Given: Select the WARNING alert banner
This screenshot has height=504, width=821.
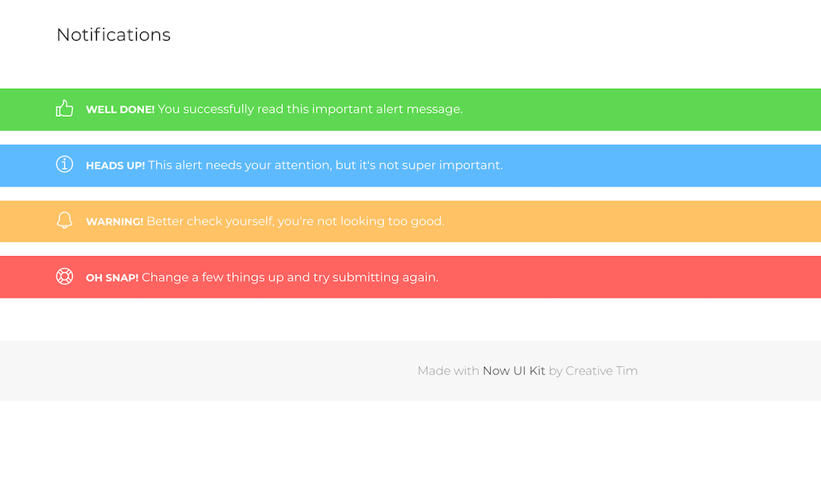Looking at the screenshot, I should coord(410,221).
